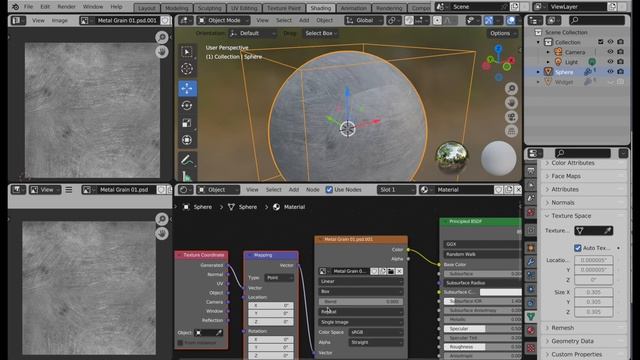Click the eyedropper in Texture Space field

click(608, 231)
